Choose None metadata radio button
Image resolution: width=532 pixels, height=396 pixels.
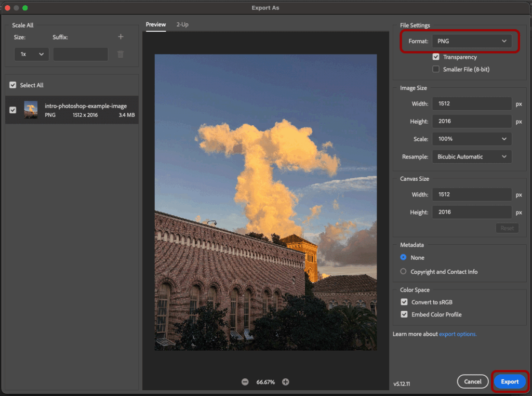tap(404, 258)
